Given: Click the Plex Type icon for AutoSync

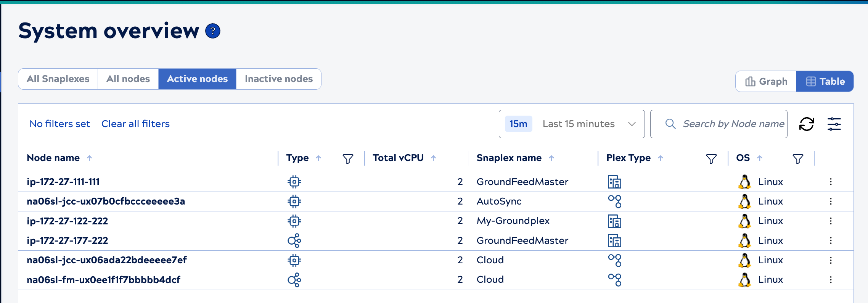Looking at the screenshot, I should tap(614, 201).
